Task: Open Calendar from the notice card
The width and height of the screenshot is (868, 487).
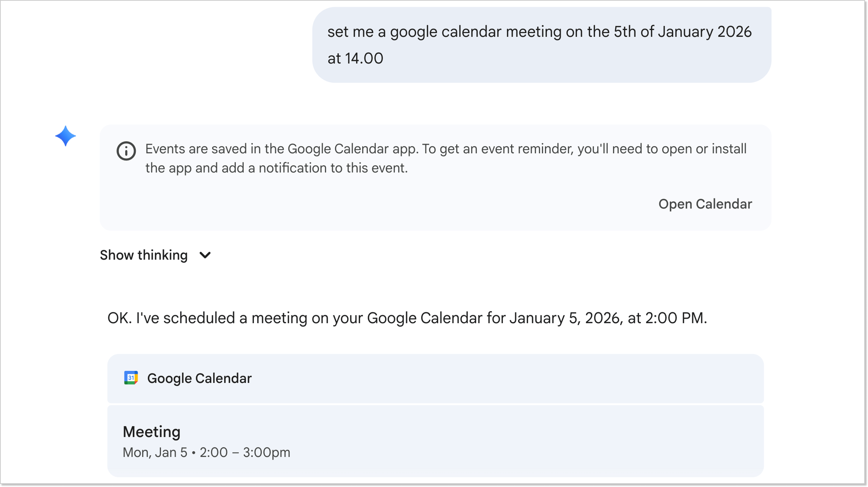Action: tap(706, 204)
